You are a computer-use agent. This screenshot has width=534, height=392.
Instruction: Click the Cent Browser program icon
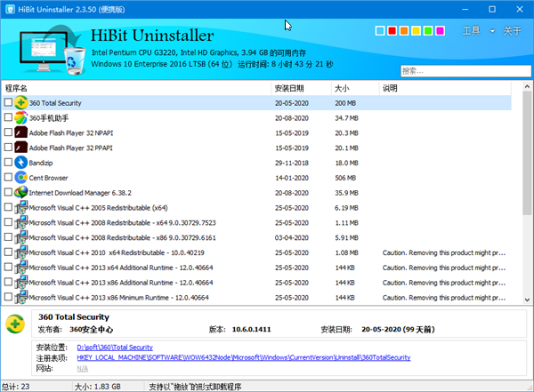20,178
